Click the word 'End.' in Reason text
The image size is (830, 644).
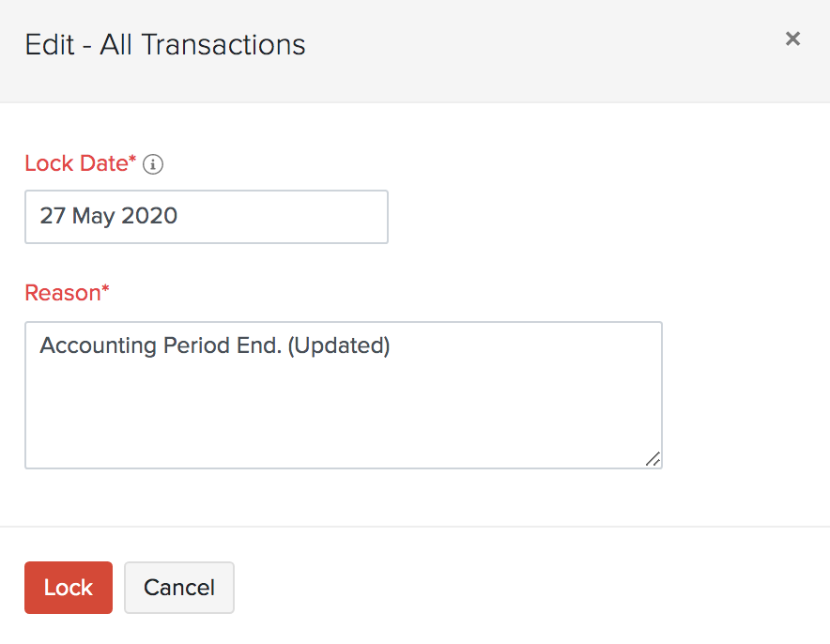pyautogui.click(x=259, y=345)
